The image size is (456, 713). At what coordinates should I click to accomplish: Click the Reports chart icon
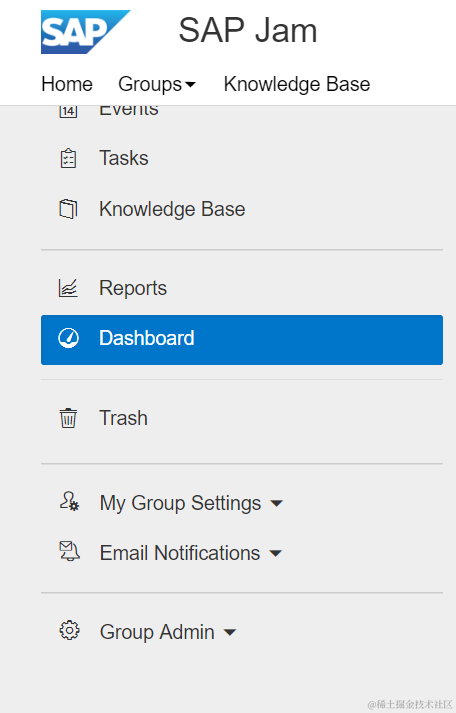pyautogui.click(x=68, y=288)
